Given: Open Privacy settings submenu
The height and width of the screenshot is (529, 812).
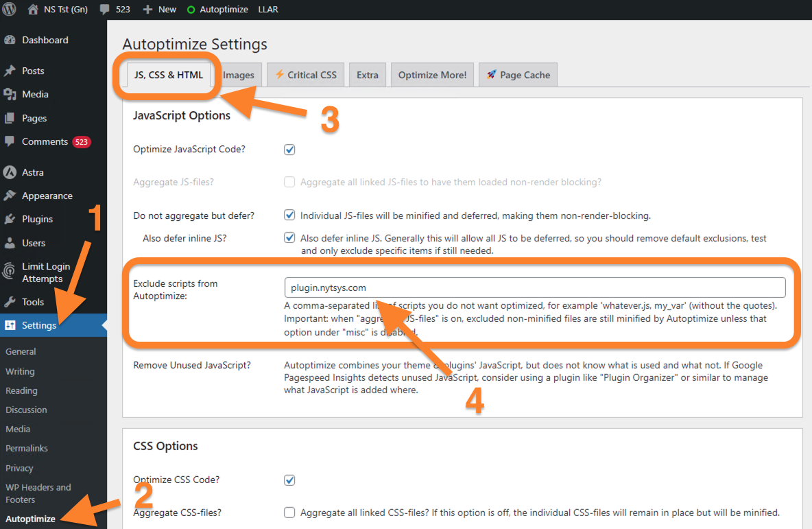Looking at the screenshot, I should click(x=19, y=468).
